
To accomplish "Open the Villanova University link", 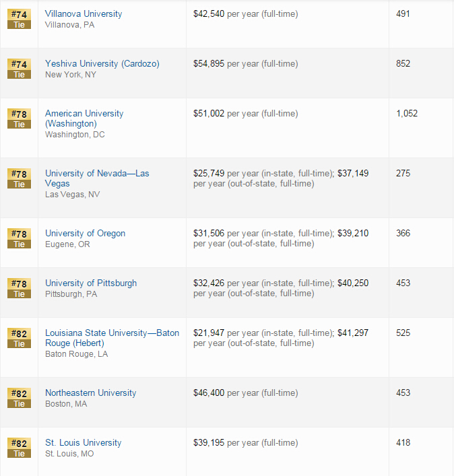I will click(x=84, y=13).
